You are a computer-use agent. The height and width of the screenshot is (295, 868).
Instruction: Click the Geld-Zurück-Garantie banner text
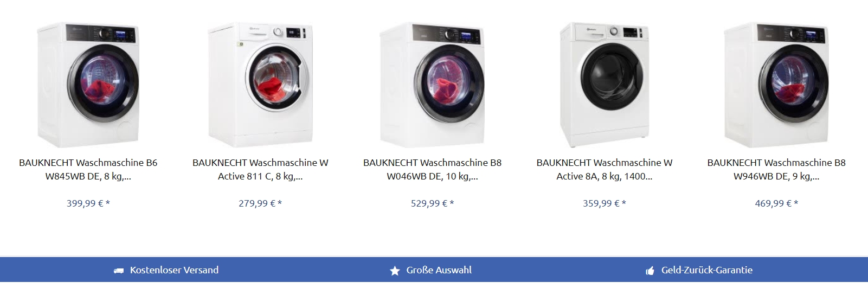[707, 270]
